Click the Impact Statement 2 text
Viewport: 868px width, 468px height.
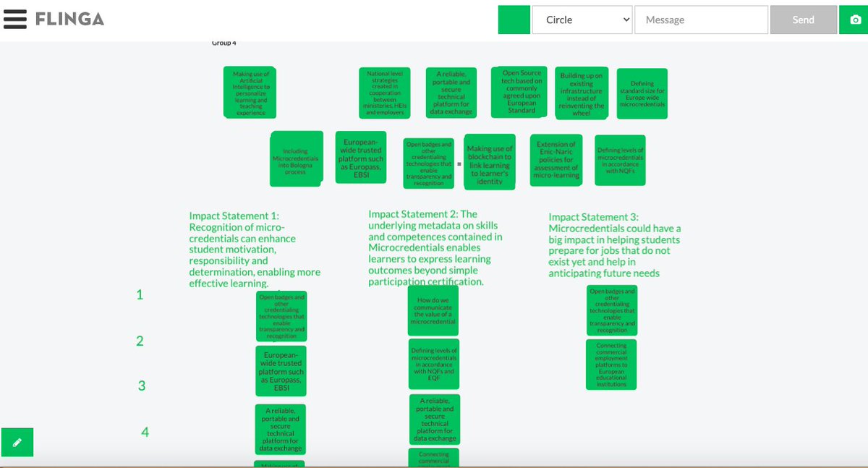[435, 247]
